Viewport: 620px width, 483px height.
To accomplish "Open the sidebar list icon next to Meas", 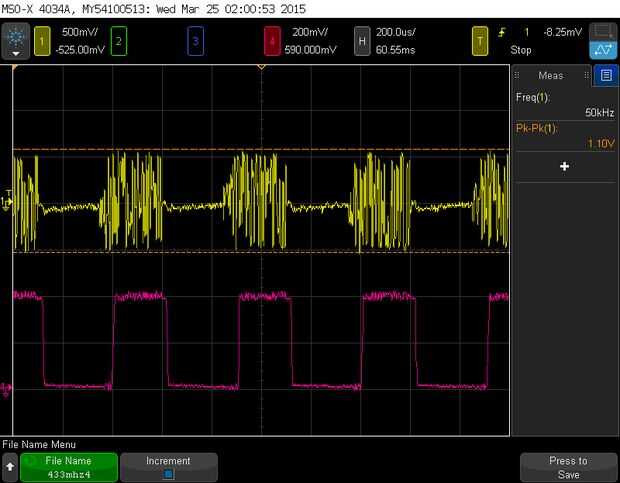I will [x=606, y=75].
